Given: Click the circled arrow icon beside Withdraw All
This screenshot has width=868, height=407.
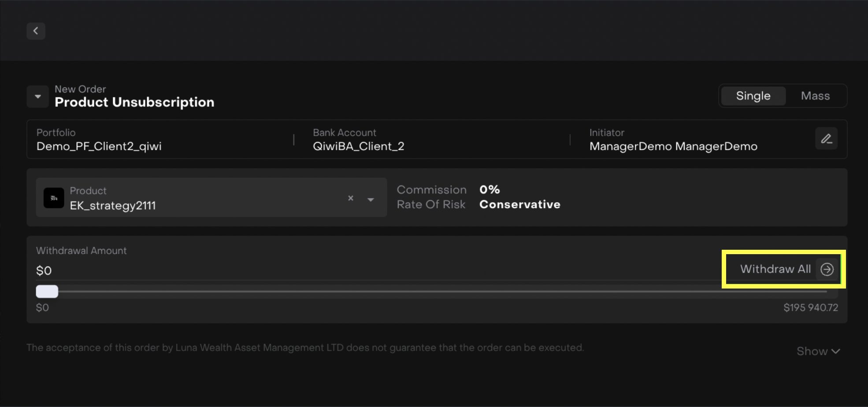Looking at the screenshot, I should click(x=827, y=269).
